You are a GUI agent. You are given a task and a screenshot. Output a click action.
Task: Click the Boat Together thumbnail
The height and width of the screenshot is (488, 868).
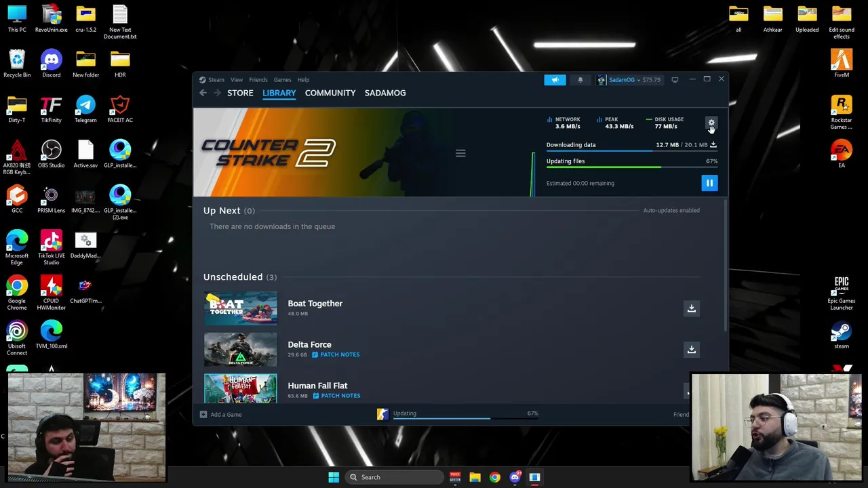pos(241,308)
